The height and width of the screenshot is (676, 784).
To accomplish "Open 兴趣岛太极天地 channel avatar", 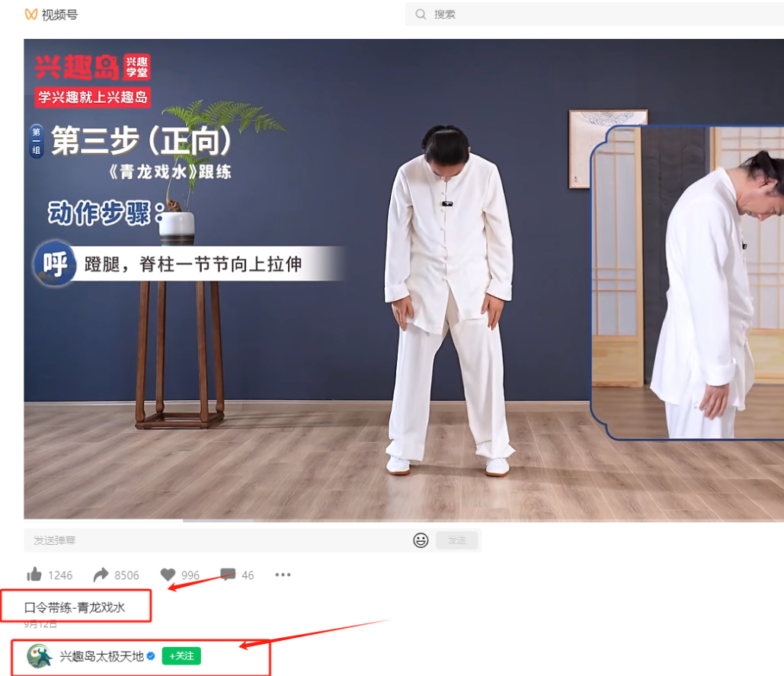I will coord(39,656).
